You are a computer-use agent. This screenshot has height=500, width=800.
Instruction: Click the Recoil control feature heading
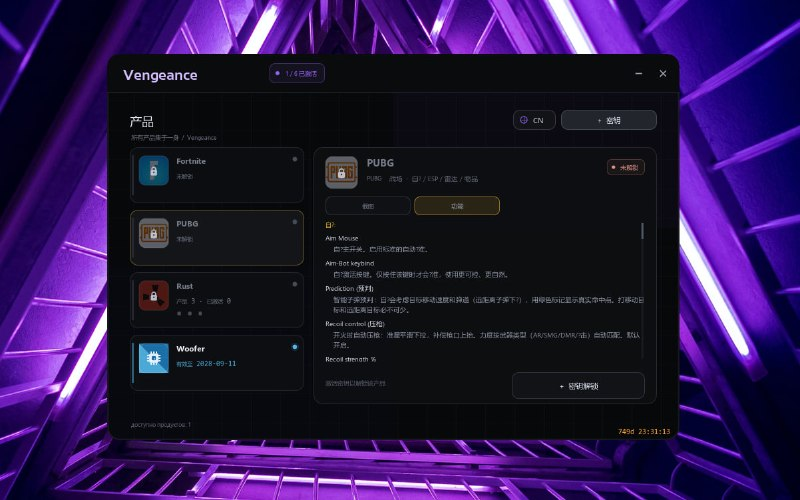pos(355,324)
